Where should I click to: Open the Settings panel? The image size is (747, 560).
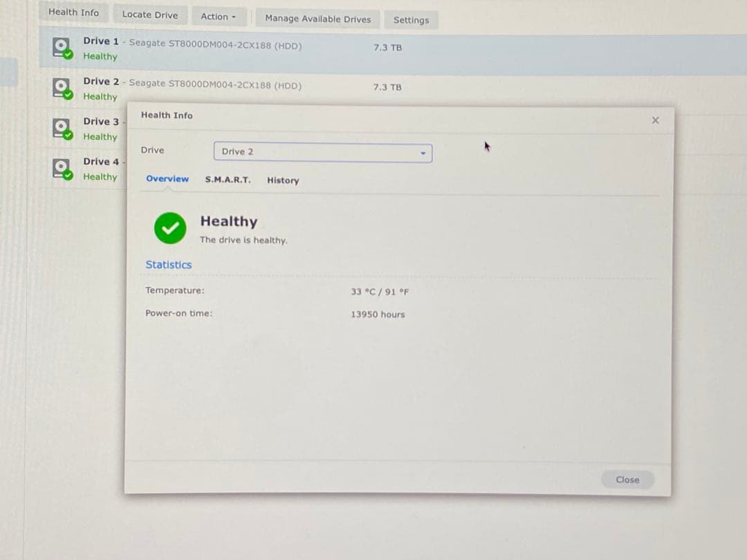click(x=412, y=20)
